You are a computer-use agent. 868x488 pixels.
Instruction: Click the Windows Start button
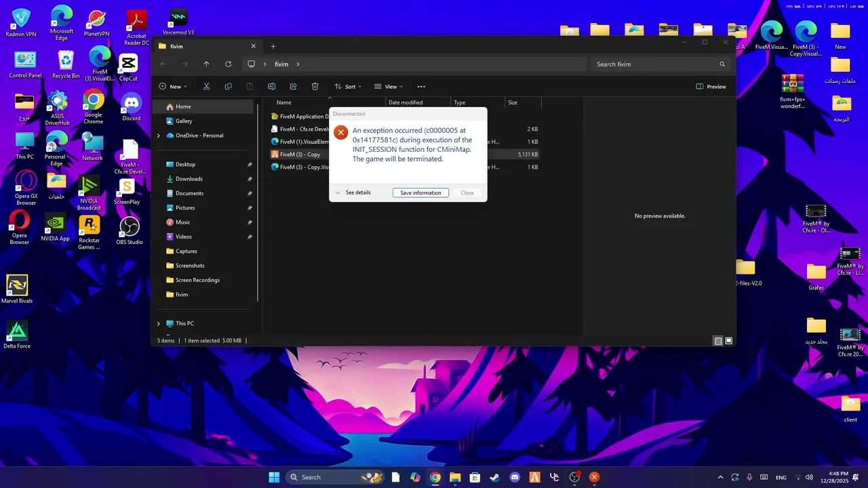coord(274,477)
